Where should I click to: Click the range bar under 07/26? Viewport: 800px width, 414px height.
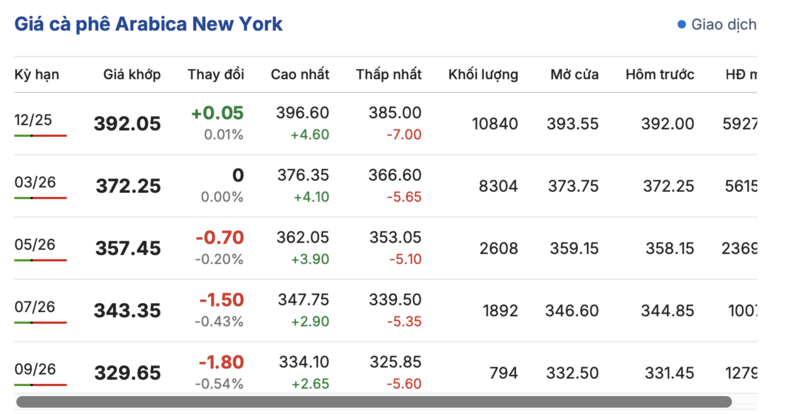coord(40,322)
